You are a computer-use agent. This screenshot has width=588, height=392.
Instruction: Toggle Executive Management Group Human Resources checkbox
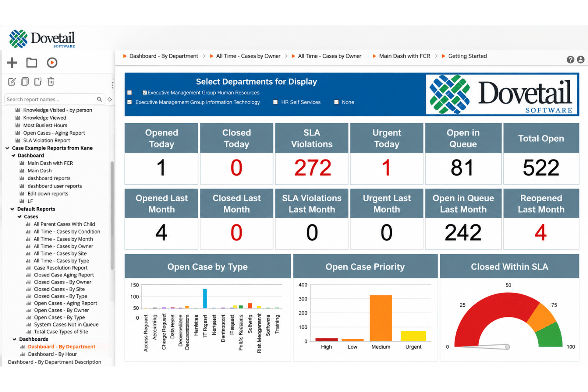point(145,93)
